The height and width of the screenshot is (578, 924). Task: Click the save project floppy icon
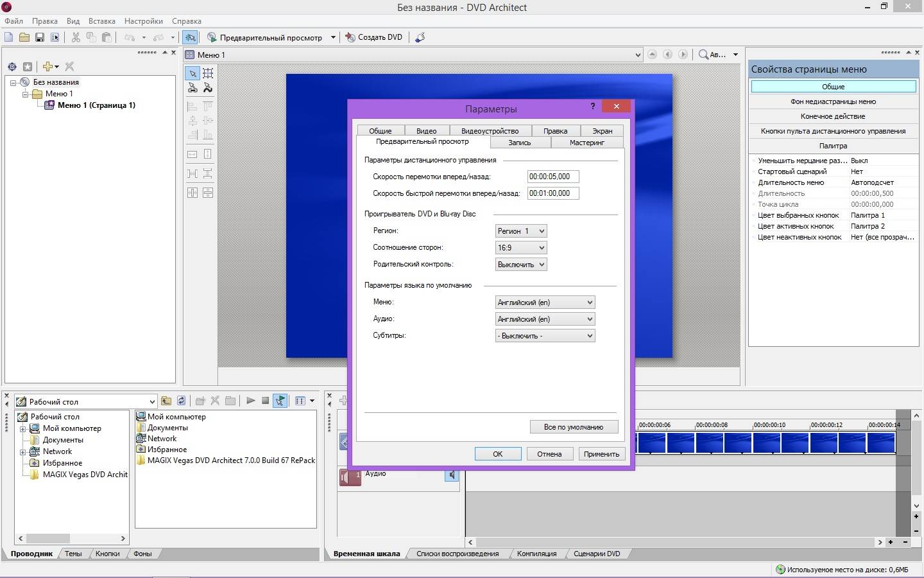39,37
